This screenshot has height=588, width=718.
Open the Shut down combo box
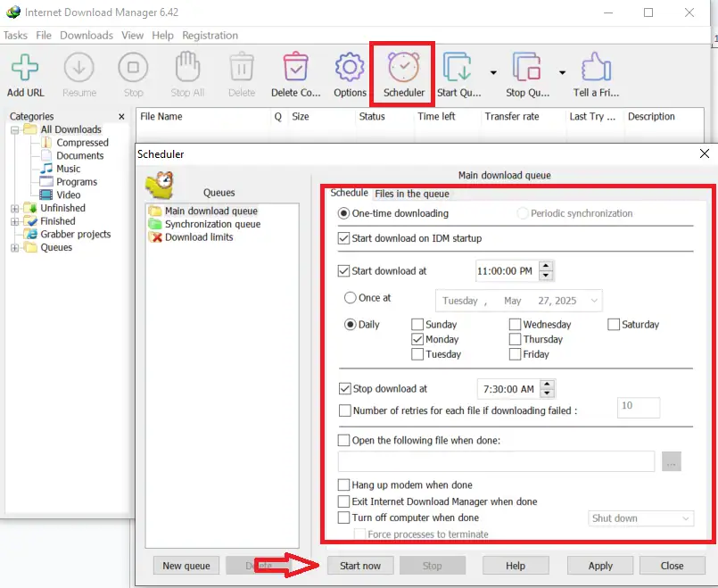pos(640,518)
